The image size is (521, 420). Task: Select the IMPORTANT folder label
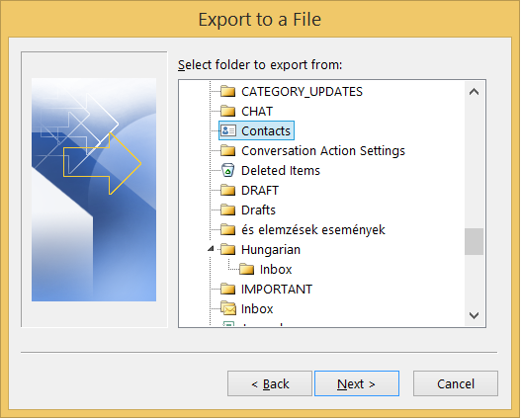[277, 290]
